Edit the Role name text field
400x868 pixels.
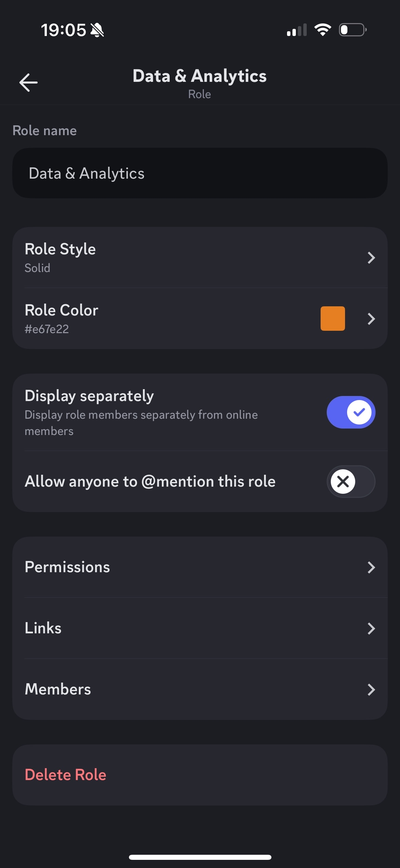(200, 173)
